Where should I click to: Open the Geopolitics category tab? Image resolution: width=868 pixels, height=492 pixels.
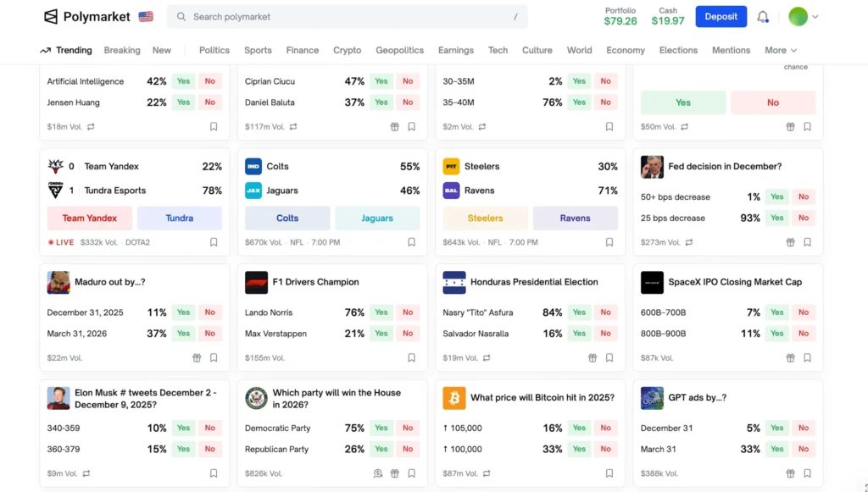399,51
